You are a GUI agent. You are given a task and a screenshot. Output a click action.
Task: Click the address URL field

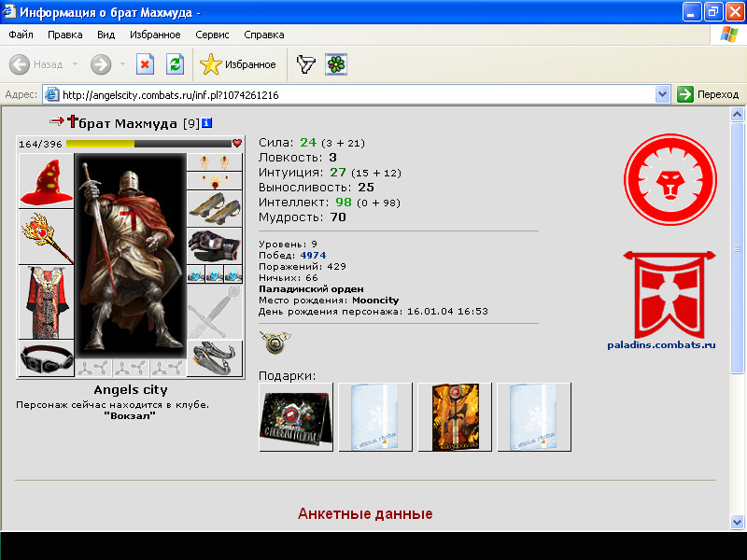(x=349, y=95)
